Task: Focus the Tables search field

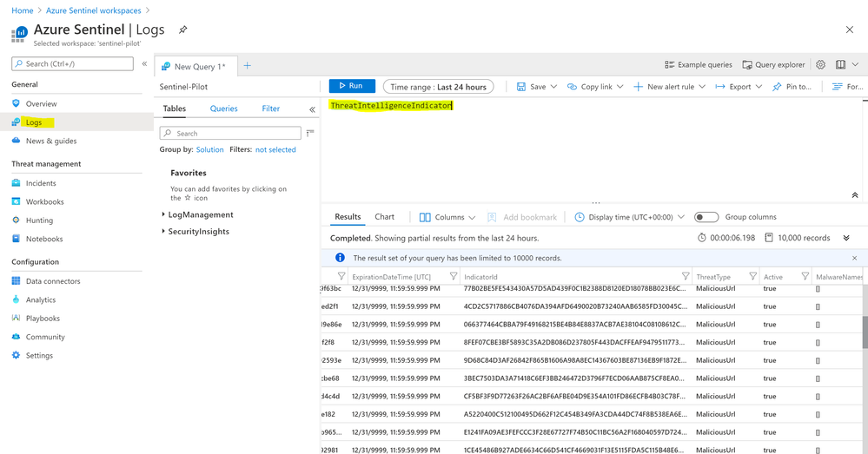Action: (230, 133)
